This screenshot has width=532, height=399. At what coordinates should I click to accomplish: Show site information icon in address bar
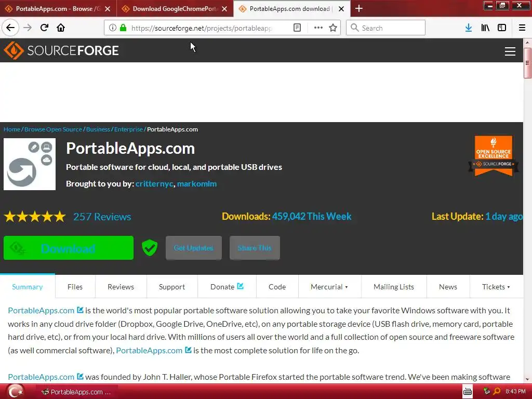pos(112,28)
